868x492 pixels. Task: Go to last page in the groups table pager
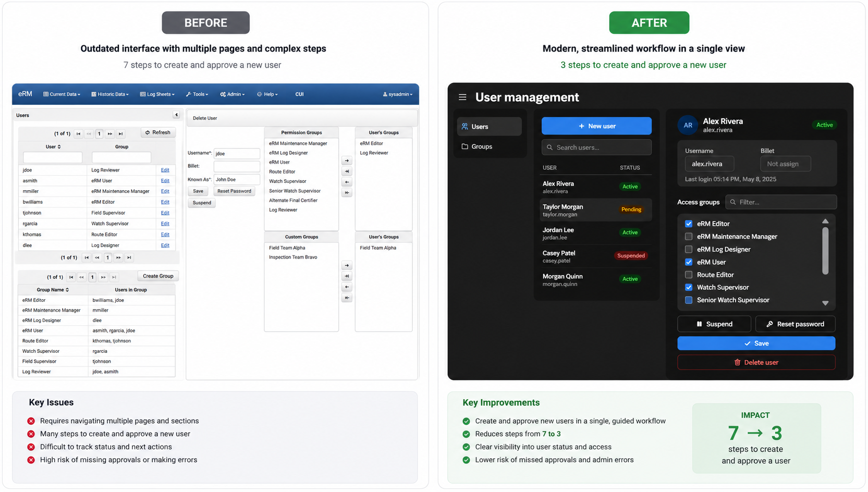tap(114, 277)
